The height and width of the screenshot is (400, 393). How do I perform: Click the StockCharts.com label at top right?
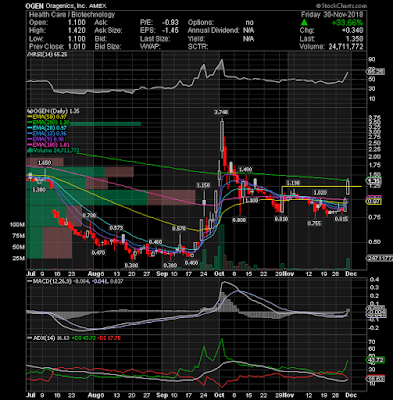(x=341, y=6)
